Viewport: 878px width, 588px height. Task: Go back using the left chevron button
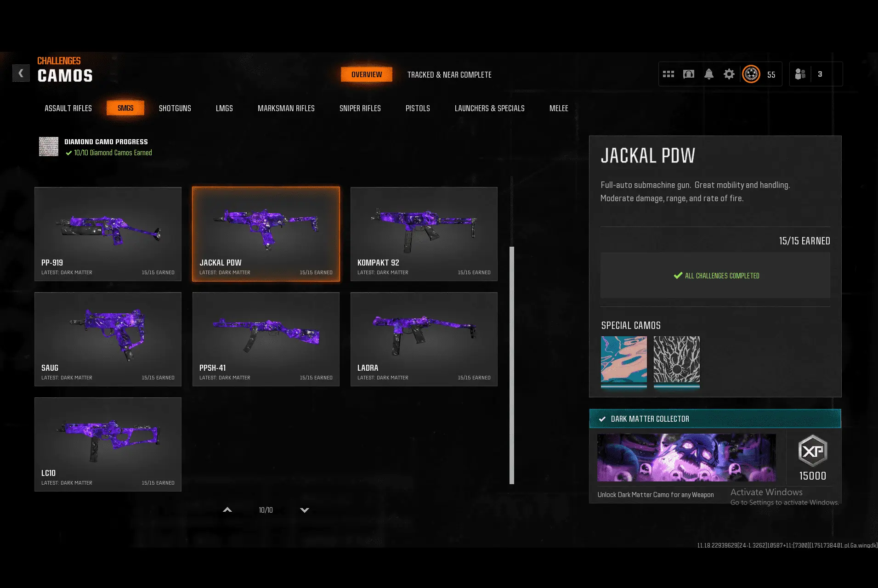21,73
